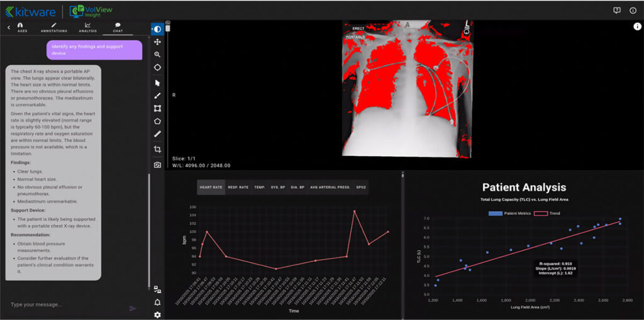Take a screenshot with the camera icon

pyautogui.click(x=157, y=165)
